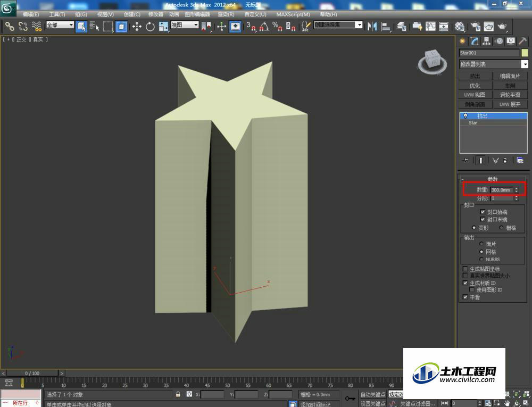Activate the Select and Rotate tool

(x=150, y=27)
